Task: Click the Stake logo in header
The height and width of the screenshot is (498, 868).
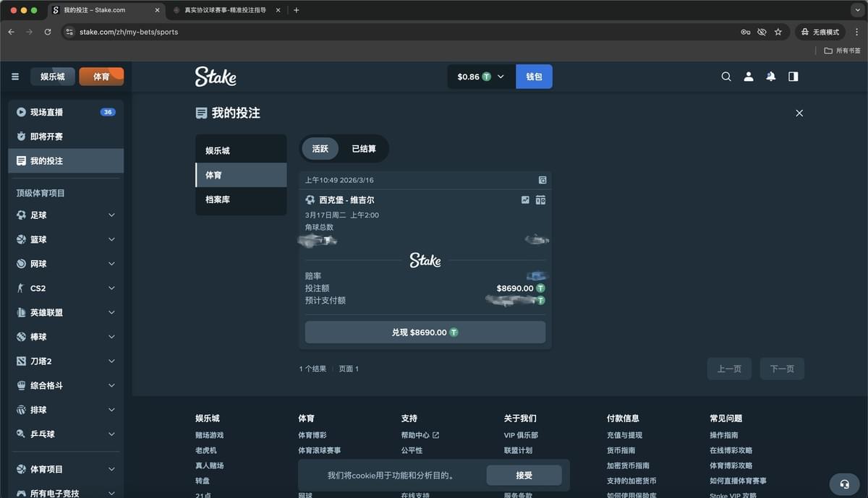Action: (x=216, y=77)
